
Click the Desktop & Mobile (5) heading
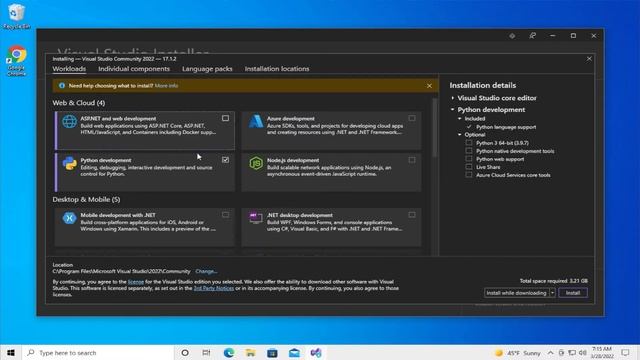pos(86,200)
